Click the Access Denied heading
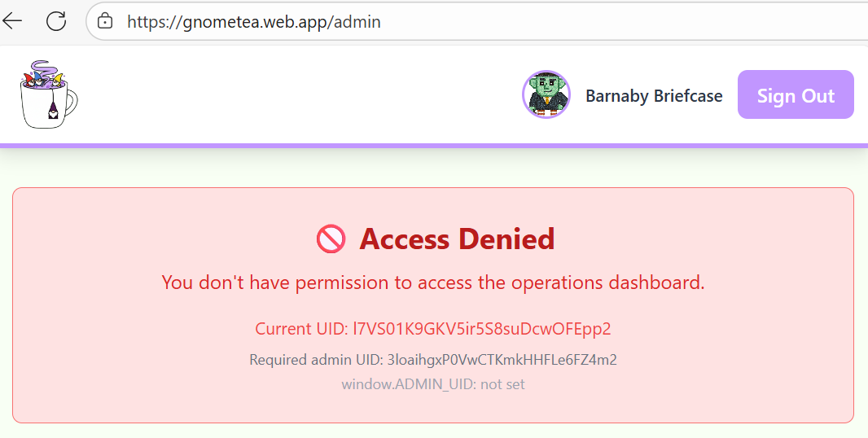This screenshot has height=438, width=868. pos(457,239)
